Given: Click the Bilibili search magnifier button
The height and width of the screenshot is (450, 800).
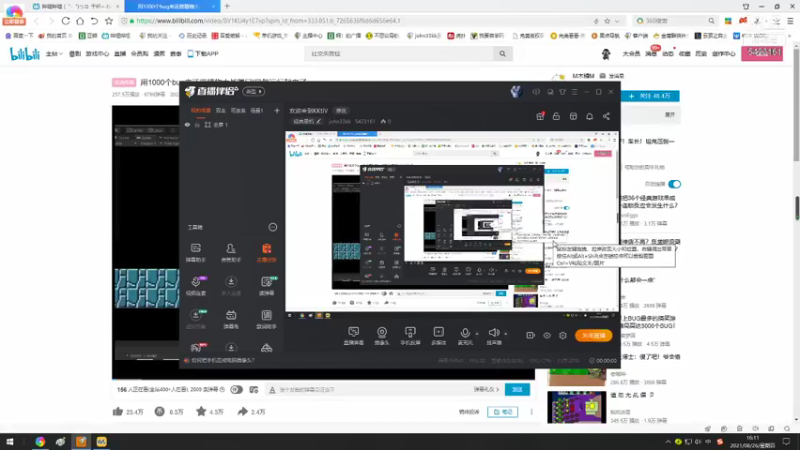Looking at the screenshot, I should click(503, 54).
